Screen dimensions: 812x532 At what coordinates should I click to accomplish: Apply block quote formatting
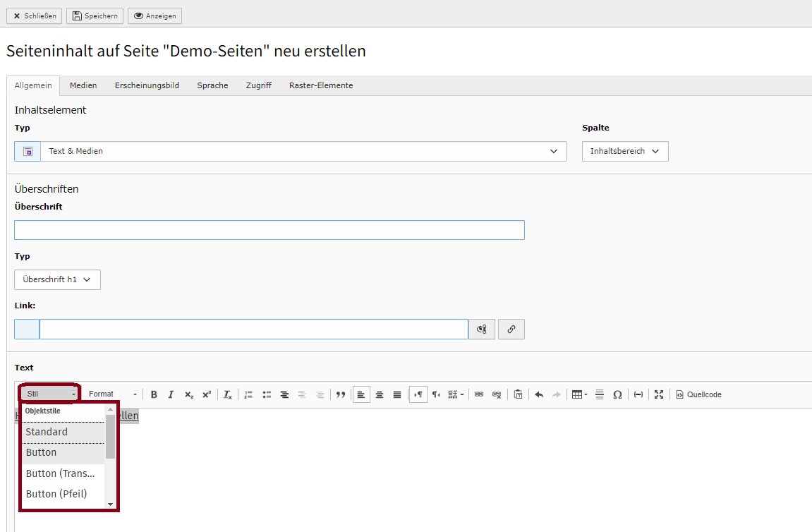point(341,394)
